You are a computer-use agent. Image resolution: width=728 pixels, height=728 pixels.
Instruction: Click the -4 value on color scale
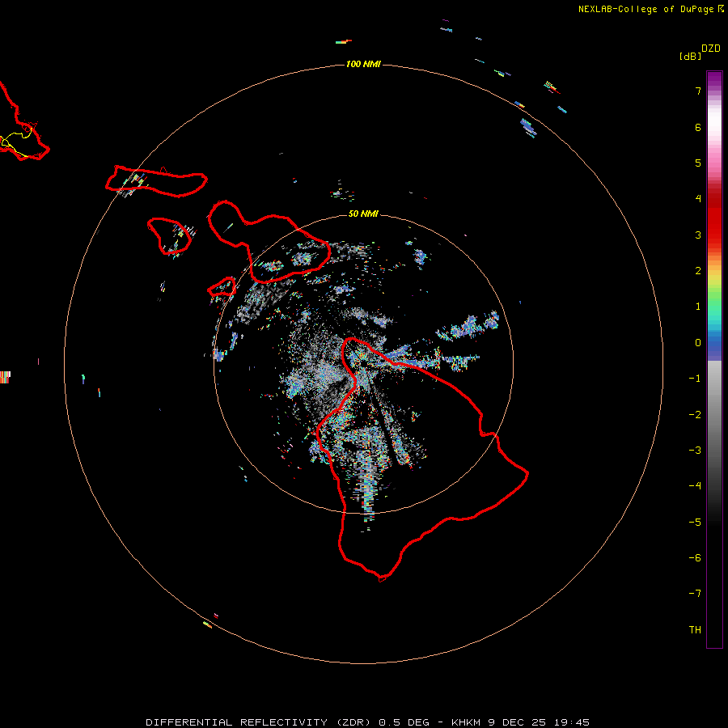point(695,486)
